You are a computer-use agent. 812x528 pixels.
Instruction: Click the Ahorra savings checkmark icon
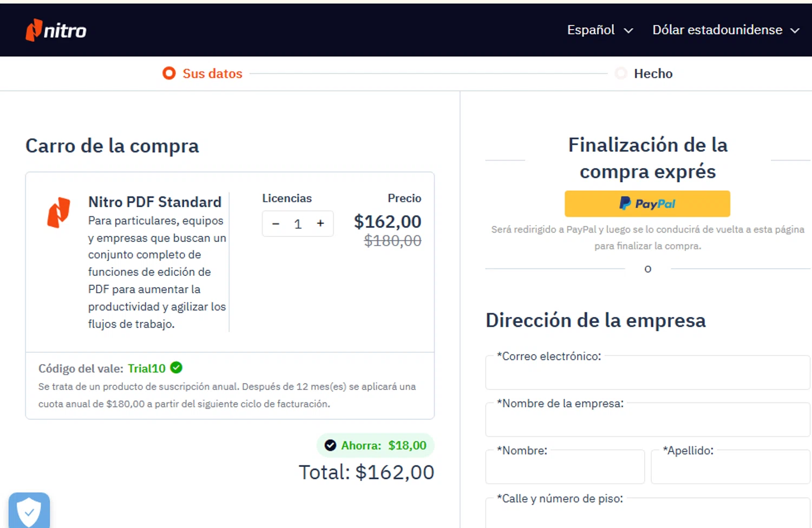point(330,445)
